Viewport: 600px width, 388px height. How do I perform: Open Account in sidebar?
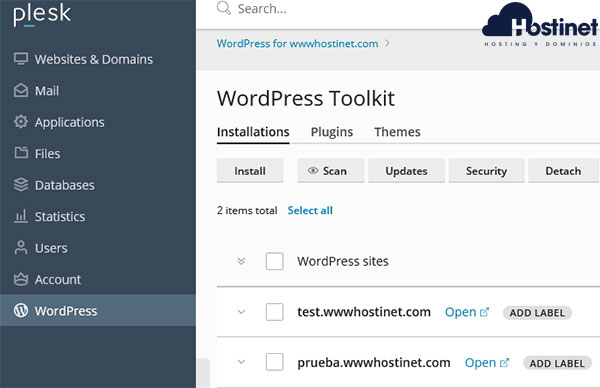point(98,279)
